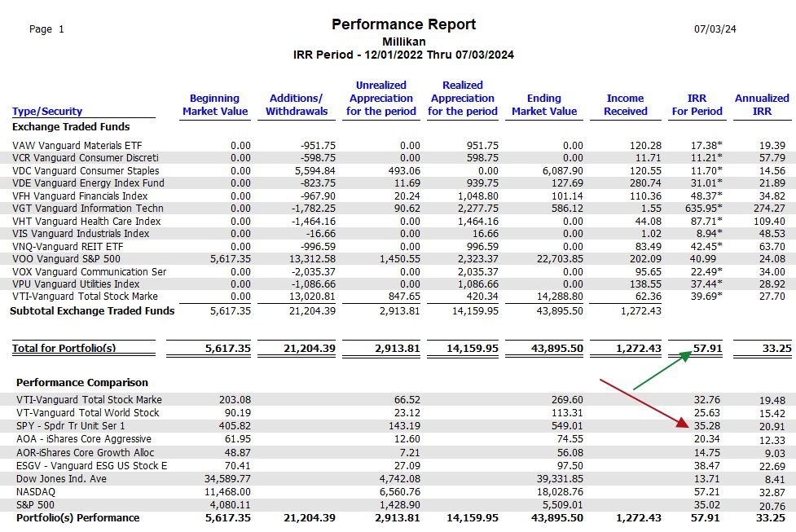Select the Millikan portfolio name
This screenshot has width=796, height=532.
403,42
